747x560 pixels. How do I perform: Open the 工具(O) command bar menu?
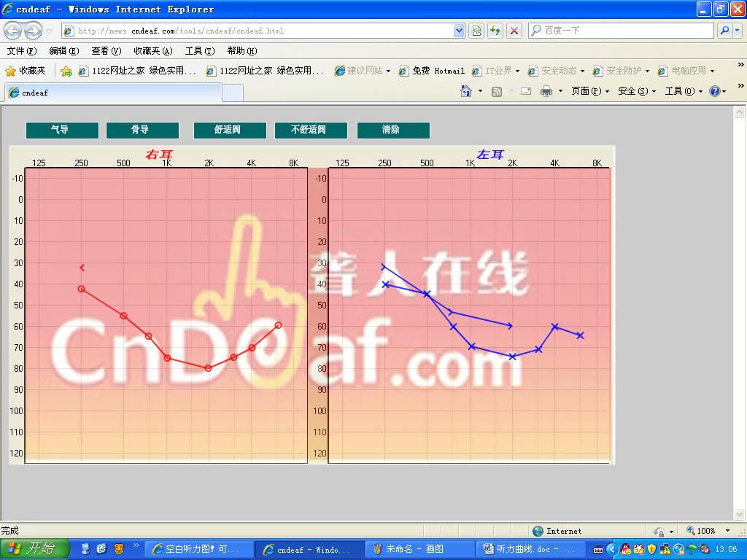(x=684, y=91)
